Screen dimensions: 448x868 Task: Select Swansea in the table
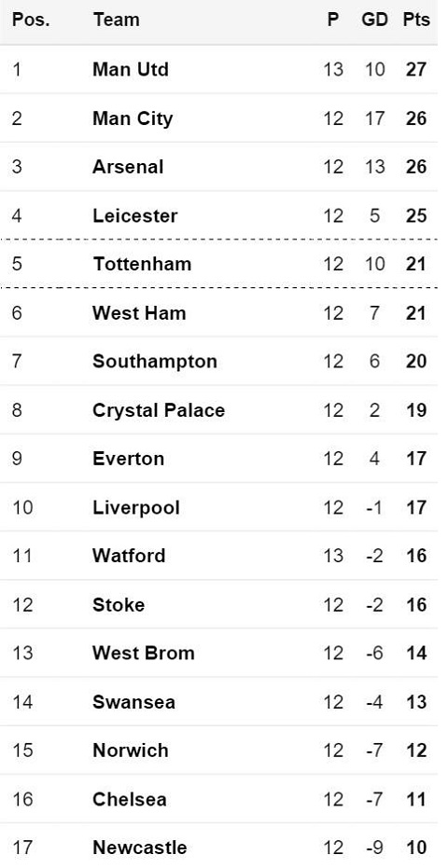click(x=133, y=702)
